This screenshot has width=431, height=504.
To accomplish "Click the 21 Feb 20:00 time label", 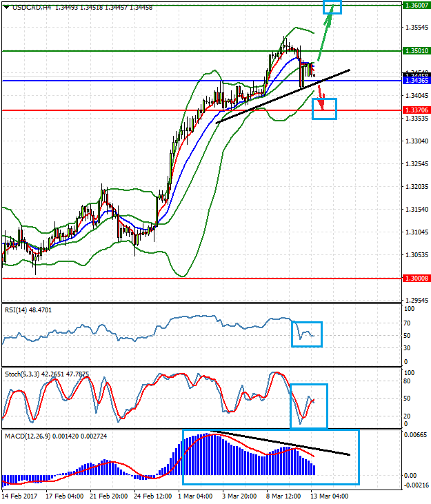I will pos(109,496).
